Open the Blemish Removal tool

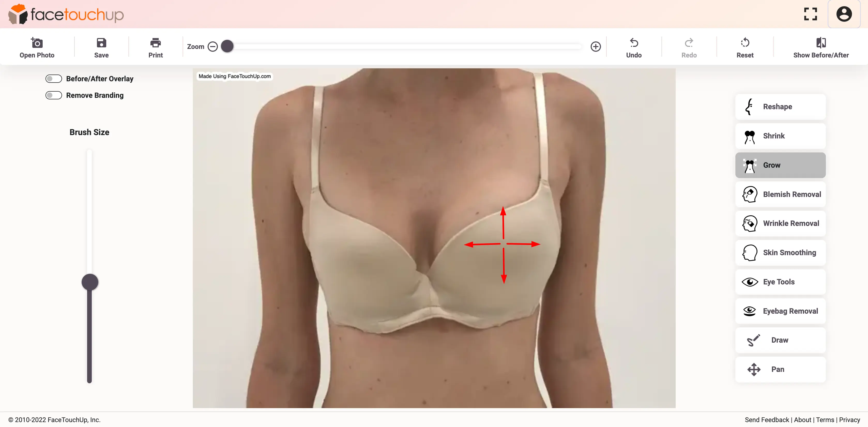[x=780, y=194]
